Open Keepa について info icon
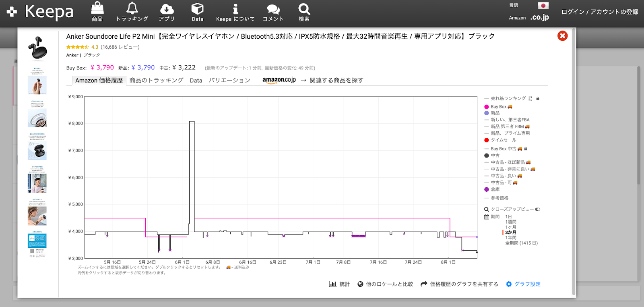The image size is (644, 307). pyautogui.click(x=235, y=12)
